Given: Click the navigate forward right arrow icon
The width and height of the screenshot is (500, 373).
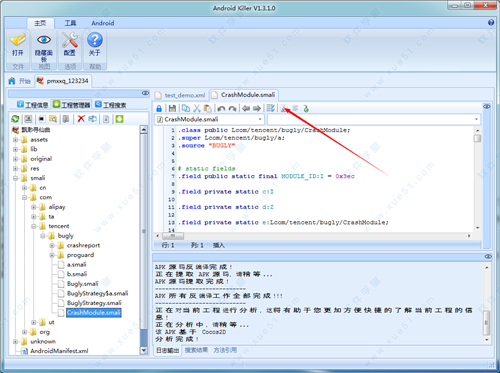Looking at the screenshot, I should pos(257,108).
